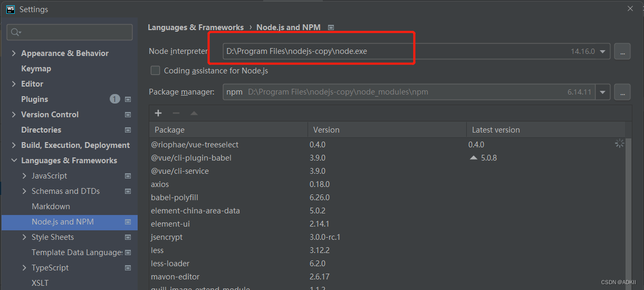Open the Package manager dropdown arrow
644x290 pixels.
[603, 92]
